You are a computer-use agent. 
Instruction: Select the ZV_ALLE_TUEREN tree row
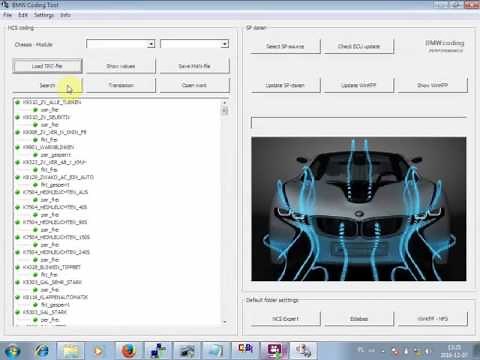[x=52, y=102]
